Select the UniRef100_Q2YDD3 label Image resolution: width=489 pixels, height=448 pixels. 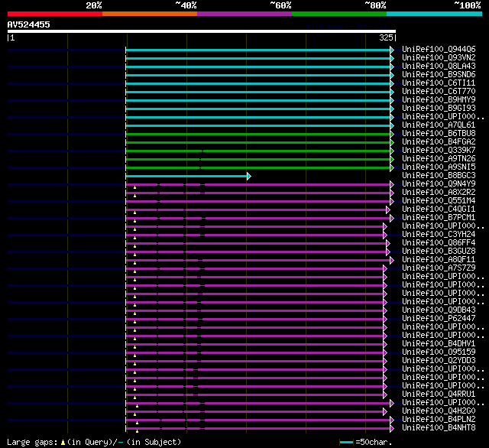[439, 360]
